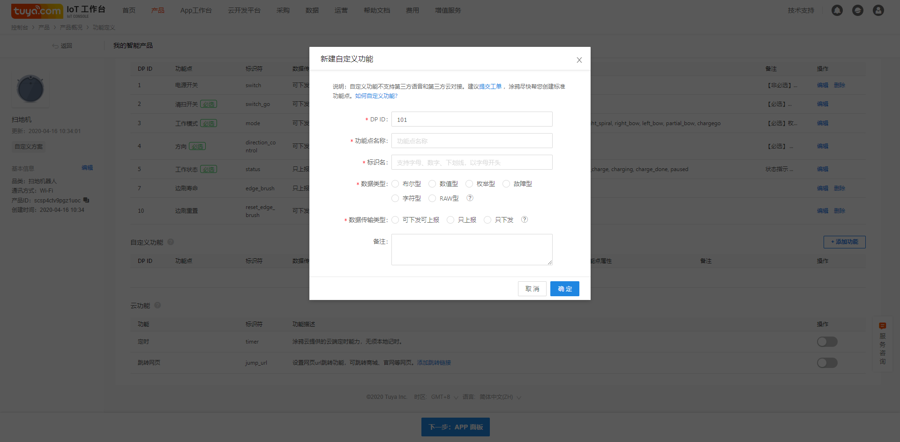
Task: Click 控制台 in breadcrumb
Action: coord(20,28)
